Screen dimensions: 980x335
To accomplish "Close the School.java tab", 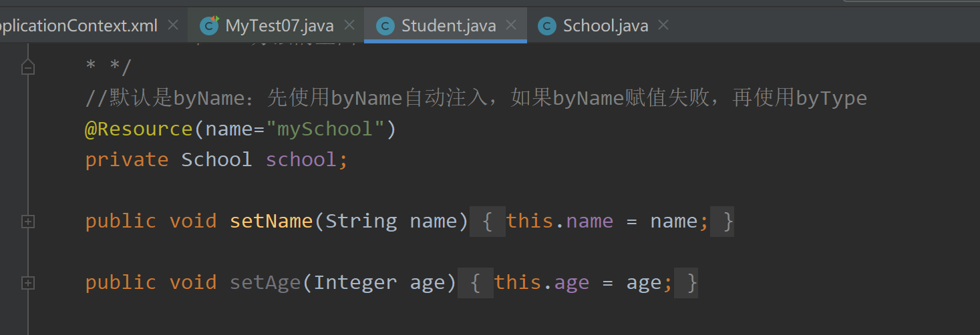I will pyautogui.click(x=663, y=25).
